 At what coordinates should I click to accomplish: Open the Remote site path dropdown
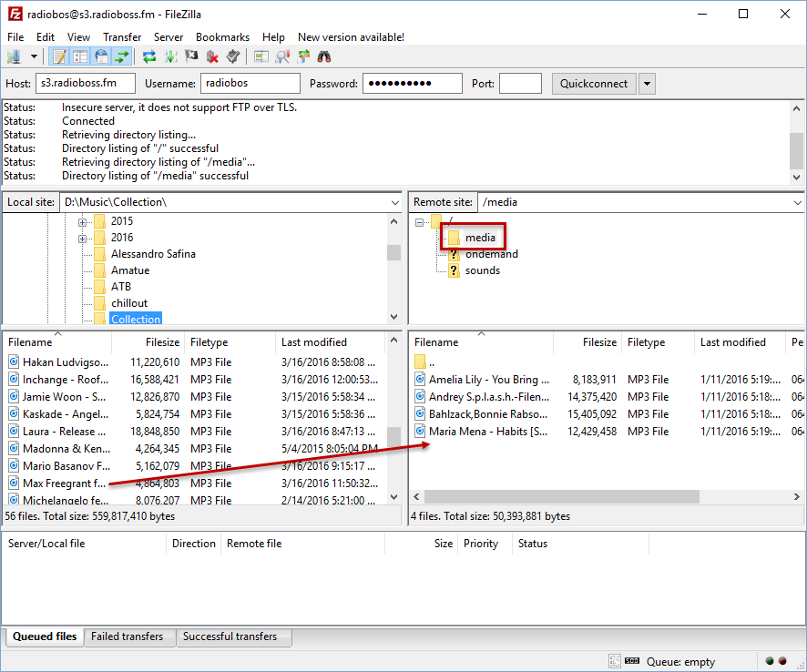coord(797,202)
